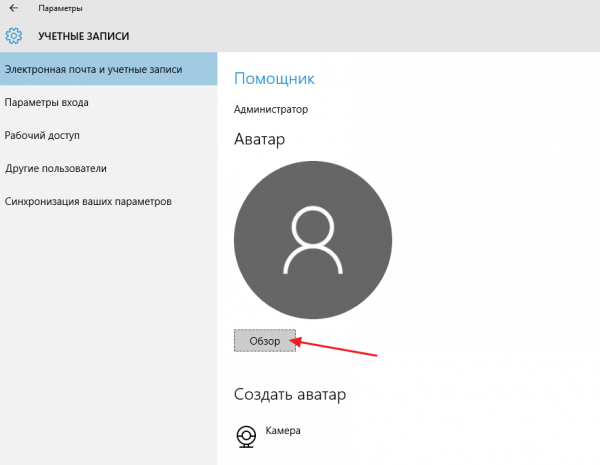This screenshot has width=600, height=465.
Task: Click the Обзор button
Action: tap(265, 341)
